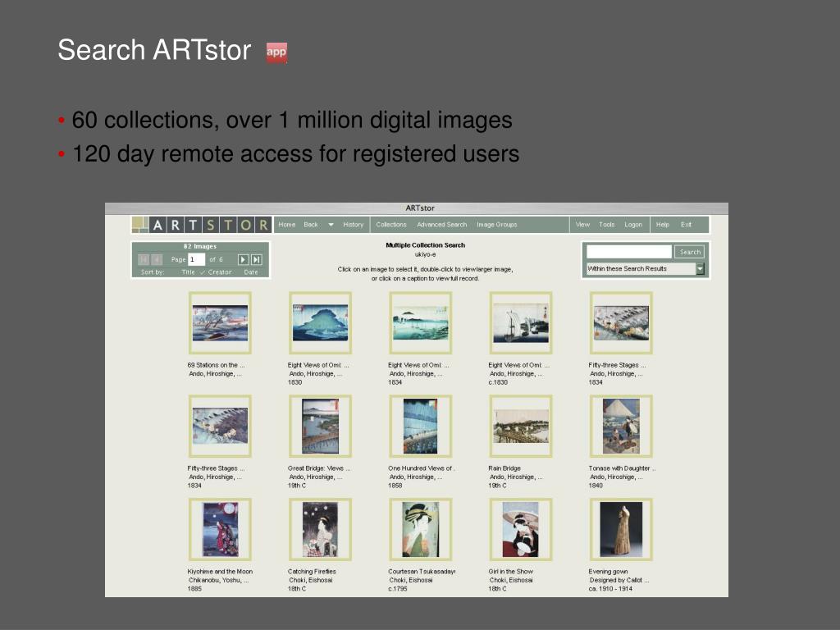Open the 'Great Bridge: Views ...' caption
Viewport: 840px width, 630px height.
tap(319, 468)
